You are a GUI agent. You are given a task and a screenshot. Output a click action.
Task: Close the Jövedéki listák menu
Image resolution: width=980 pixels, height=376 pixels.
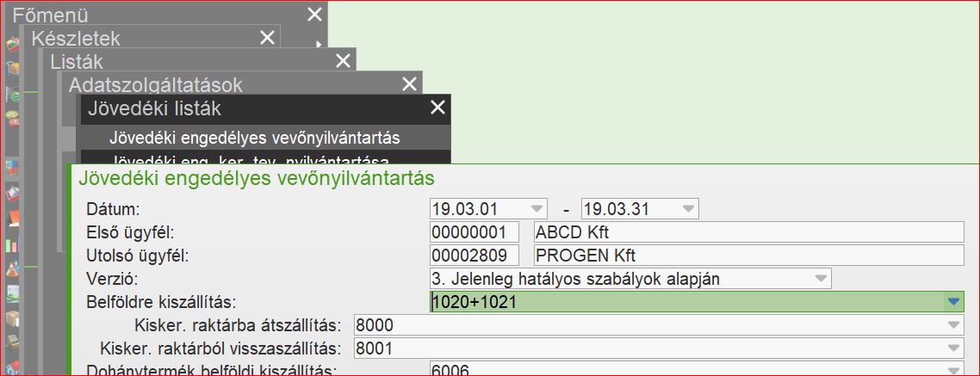(x=438, y=108)
